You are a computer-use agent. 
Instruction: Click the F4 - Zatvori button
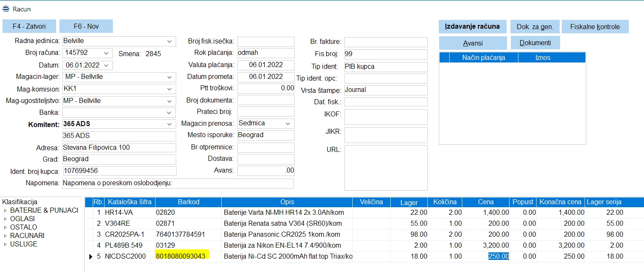[29, 26]
